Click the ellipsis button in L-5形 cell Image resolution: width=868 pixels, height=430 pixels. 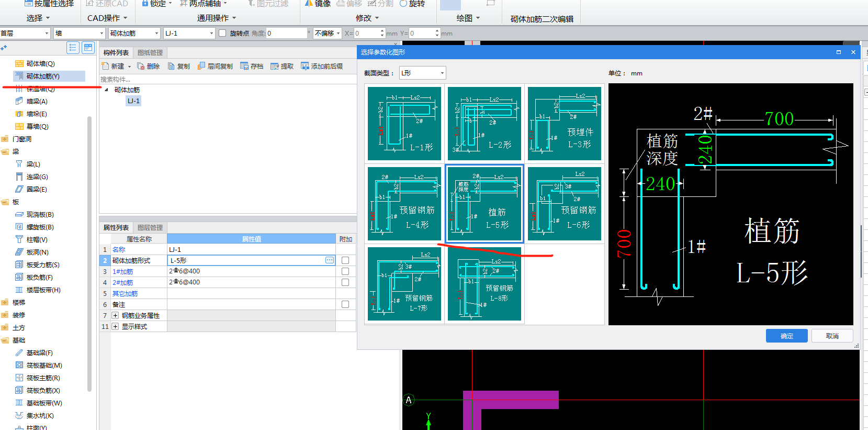point(330,260)
